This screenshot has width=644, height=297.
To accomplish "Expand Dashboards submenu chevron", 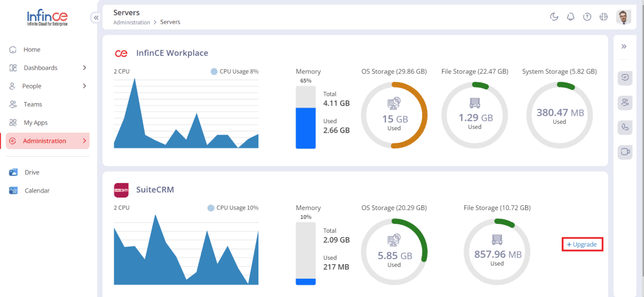I will [x=85, y=68].
